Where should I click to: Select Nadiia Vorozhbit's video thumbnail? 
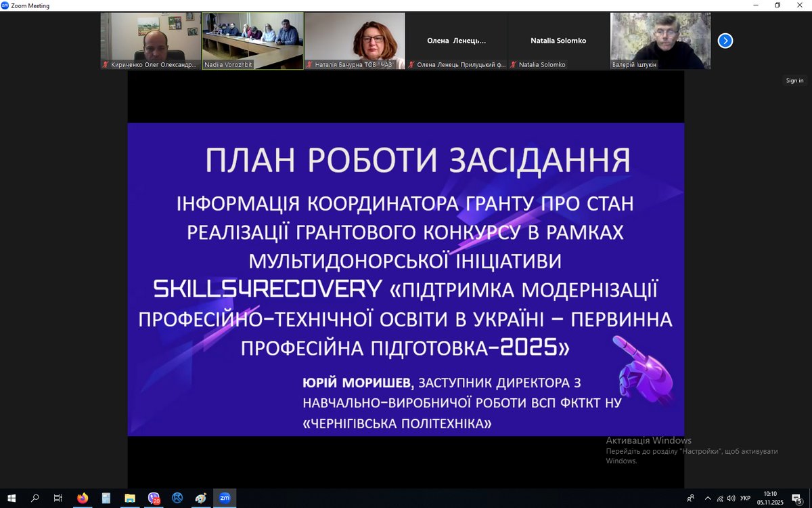pyautogui.click(x=252, y=41)
